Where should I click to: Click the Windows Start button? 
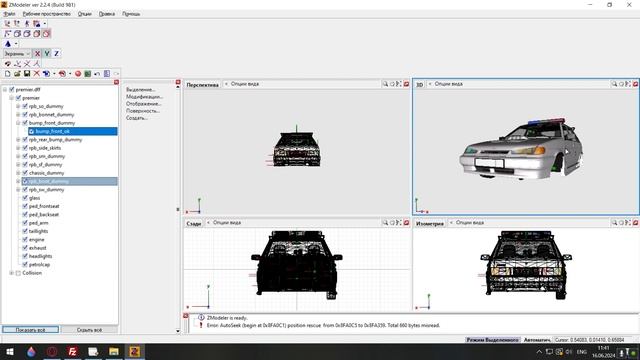(x=10, y=351)
